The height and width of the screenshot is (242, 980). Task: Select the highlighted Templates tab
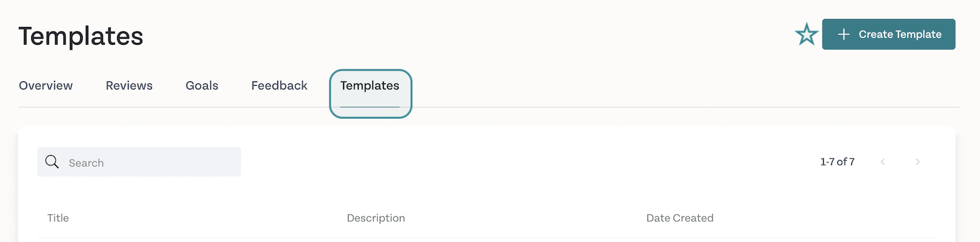[371, 93]
